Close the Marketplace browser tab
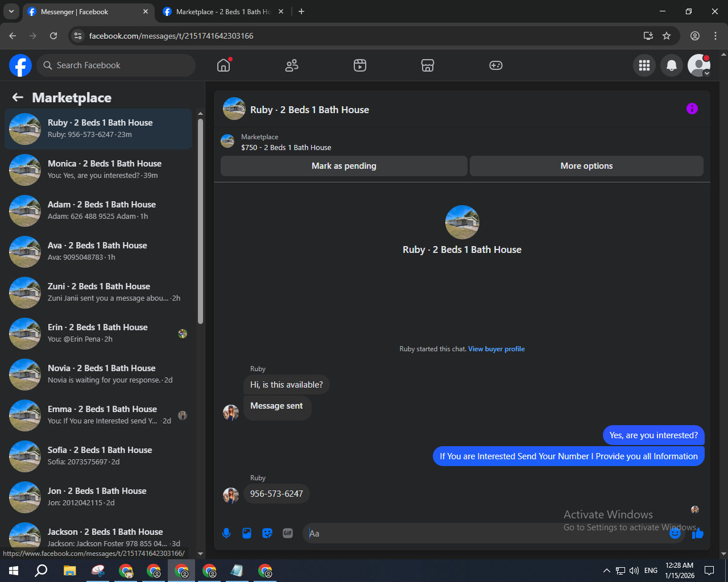Image resolution: width=728 pixels, height=582 pixels. click(281, 11)
